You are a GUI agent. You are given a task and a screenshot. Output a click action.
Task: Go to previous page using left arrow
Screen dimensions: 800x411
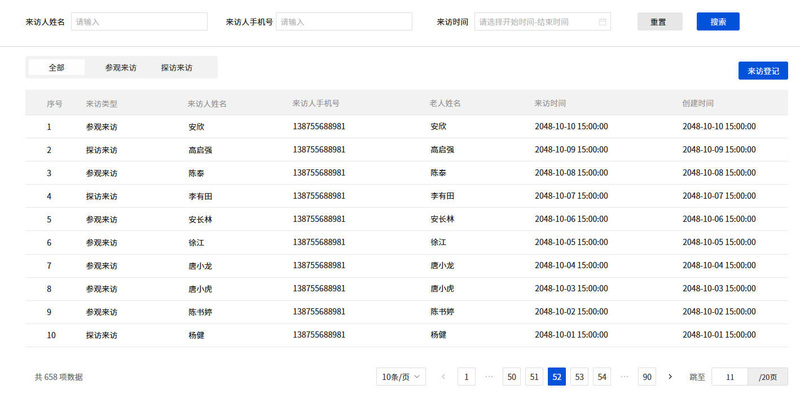tap(443, 377)
